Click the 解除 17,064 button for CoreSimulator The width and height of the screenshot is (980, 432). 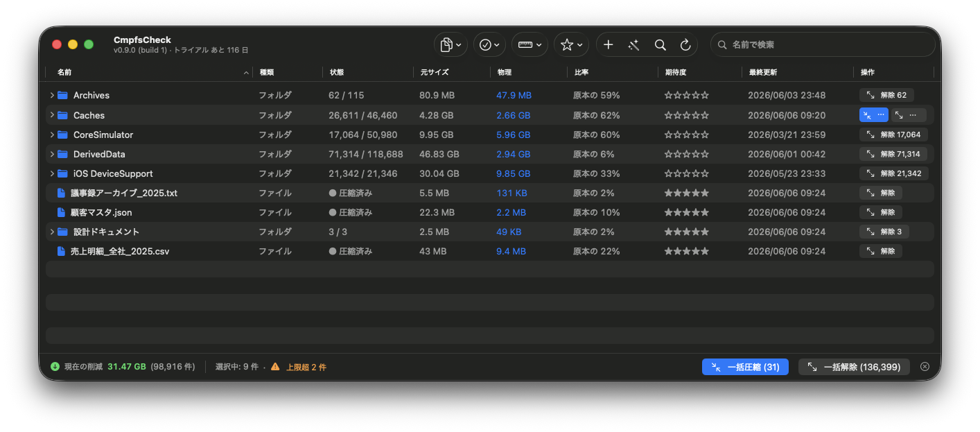click(893, 135)
